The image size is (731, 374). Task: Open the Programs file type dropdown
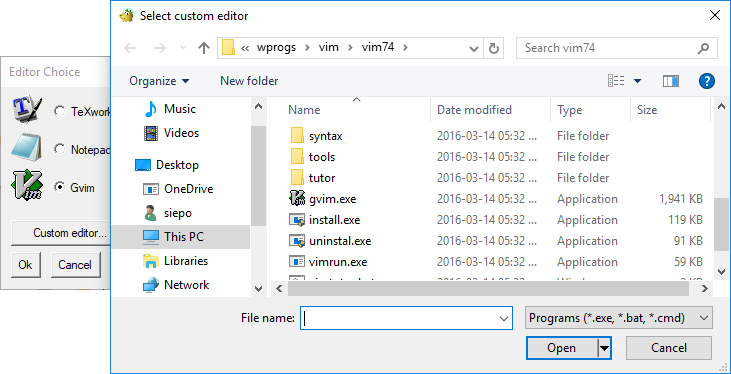618,318
